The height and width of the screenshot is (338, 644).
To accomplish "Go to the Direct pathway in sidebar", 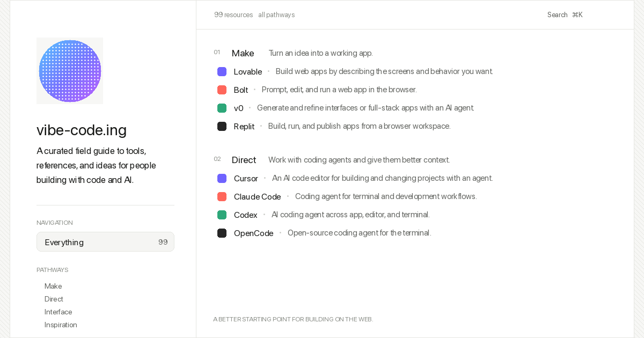I will [54, 299].
